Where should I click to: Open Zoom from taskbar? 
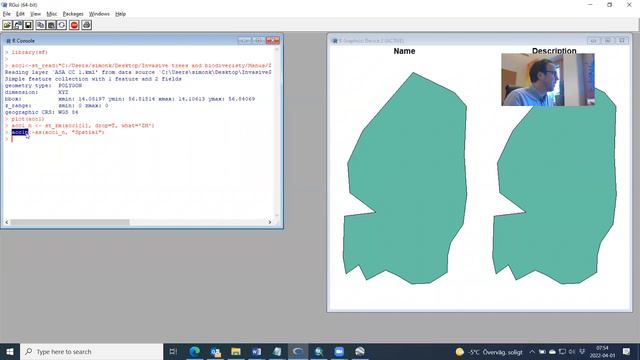tap(339, 351)
